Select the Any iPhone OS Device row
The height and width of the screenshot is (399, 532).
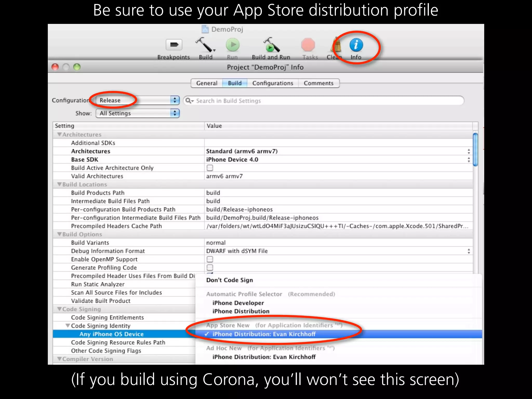coord(124,334)
